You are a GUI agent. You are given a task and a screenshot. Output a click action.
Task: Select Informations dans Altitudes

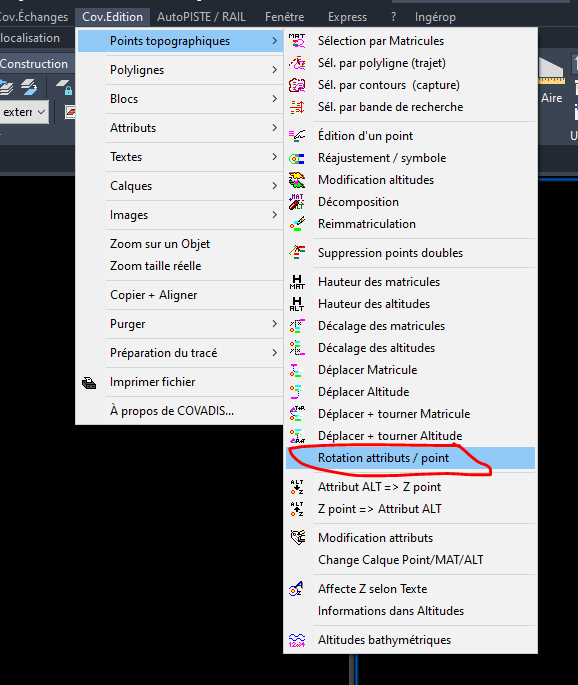click(391, 611)
